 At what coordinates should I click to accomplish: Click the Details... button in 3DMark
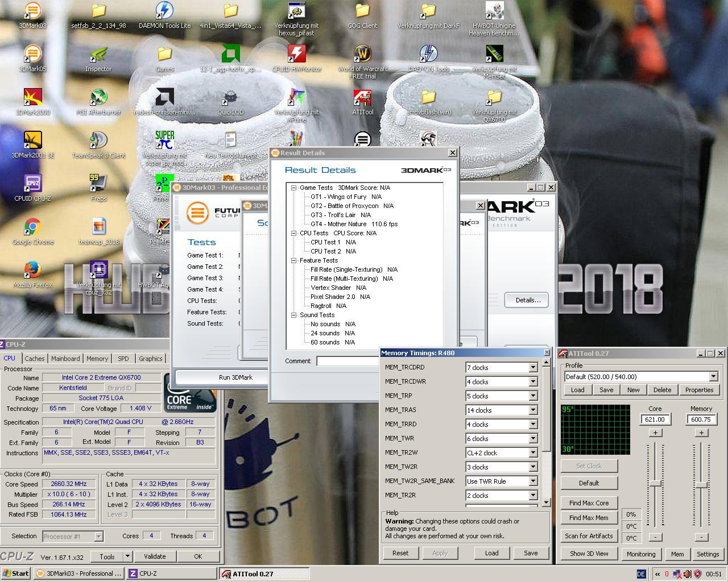coord(528,300)
